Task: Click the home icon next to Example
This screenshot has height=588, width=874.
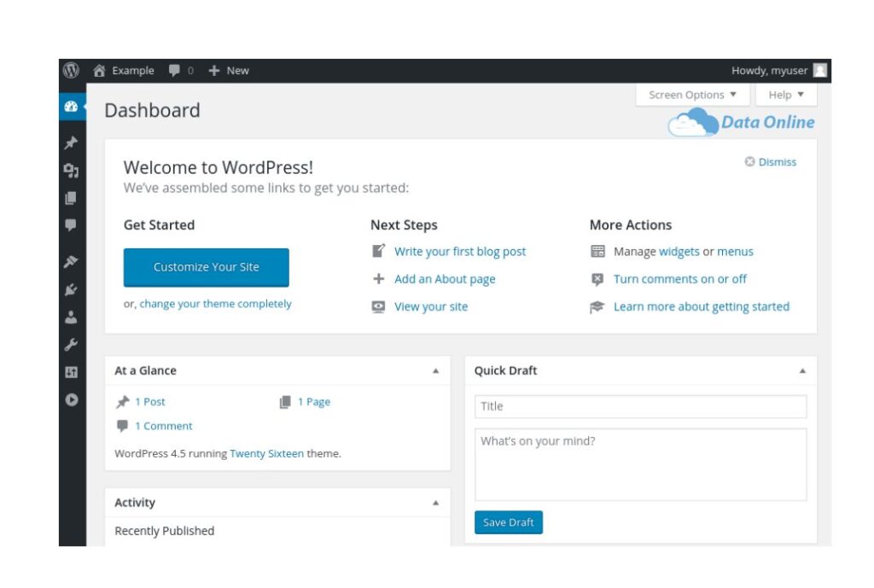Action: pyautogui.click(x=99, y=70)
